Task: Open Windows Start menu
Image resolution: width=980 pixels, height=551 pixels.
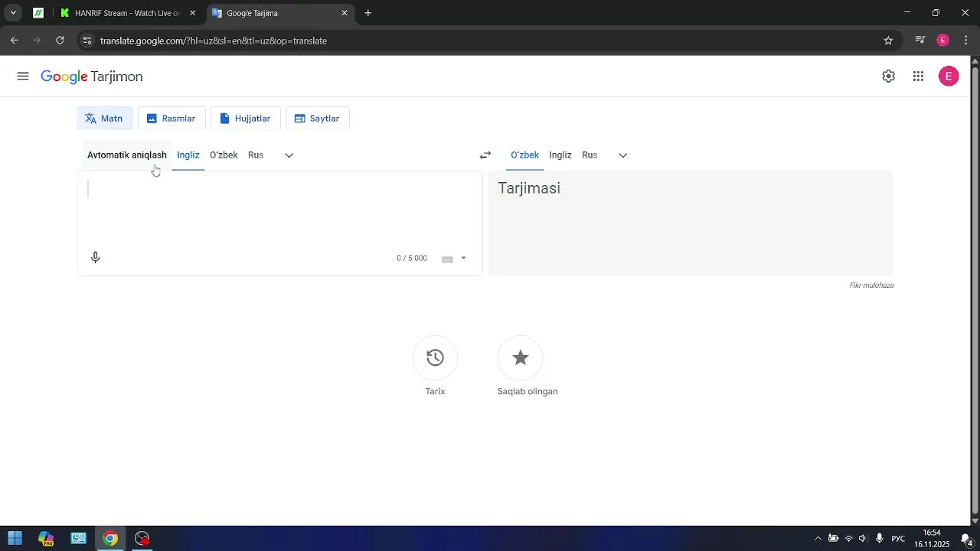Action: pyautogui.click(x=15, y=539)
